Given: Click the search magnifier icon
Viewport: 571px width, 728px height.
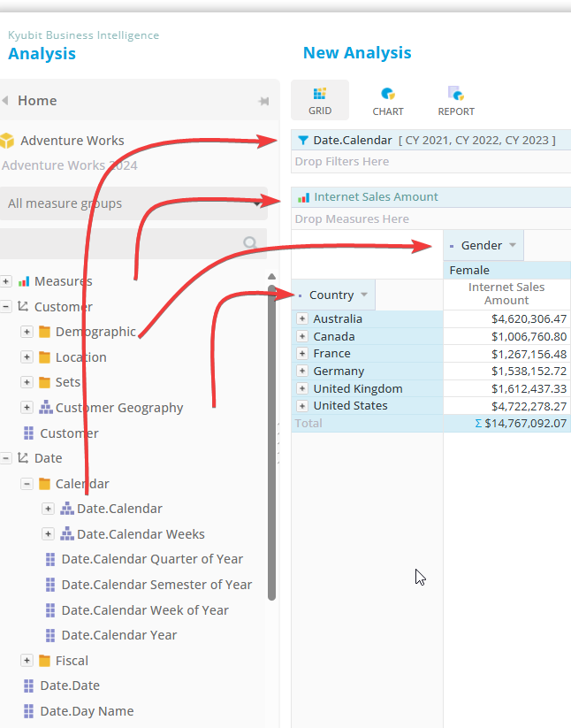Looking at the screenshot, I should (250, 243).
